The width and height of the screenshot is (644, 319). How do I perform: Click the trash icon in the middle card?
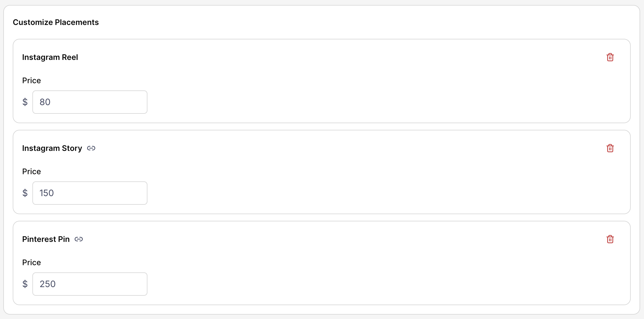[x=610, y=148]
